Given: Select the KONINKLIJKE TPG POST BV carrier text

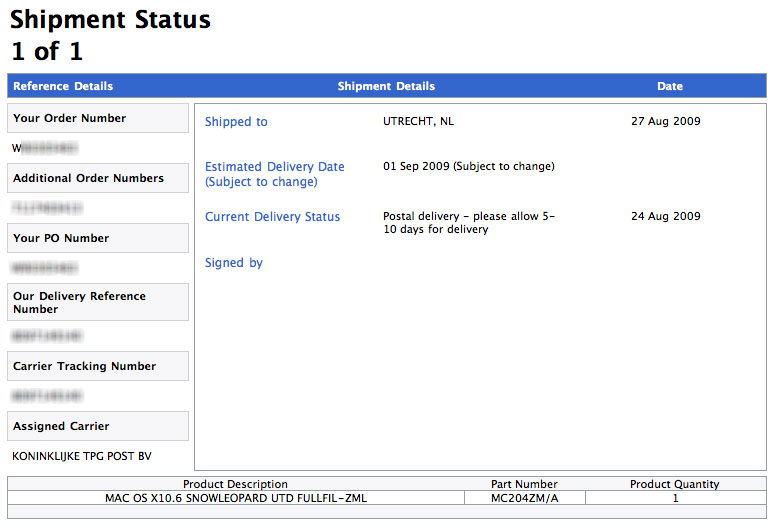Looking at the screenshot, I should 82,456.
